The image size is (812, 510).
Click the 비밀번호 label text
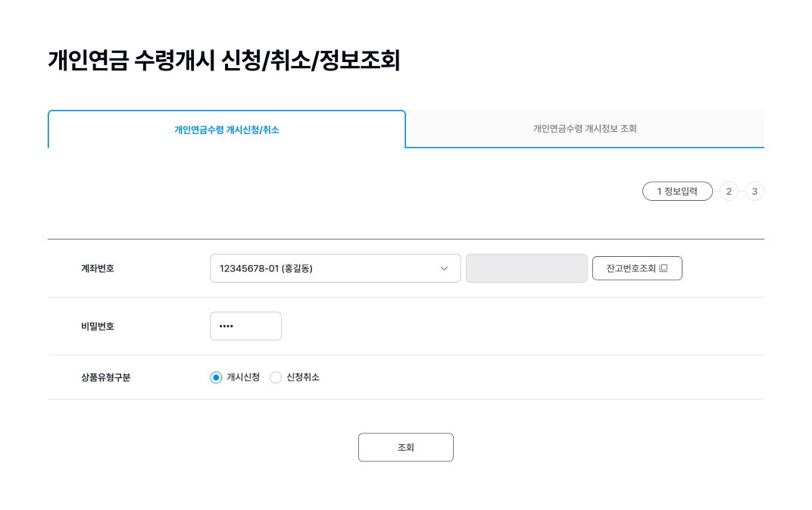(x=98, y=326)
